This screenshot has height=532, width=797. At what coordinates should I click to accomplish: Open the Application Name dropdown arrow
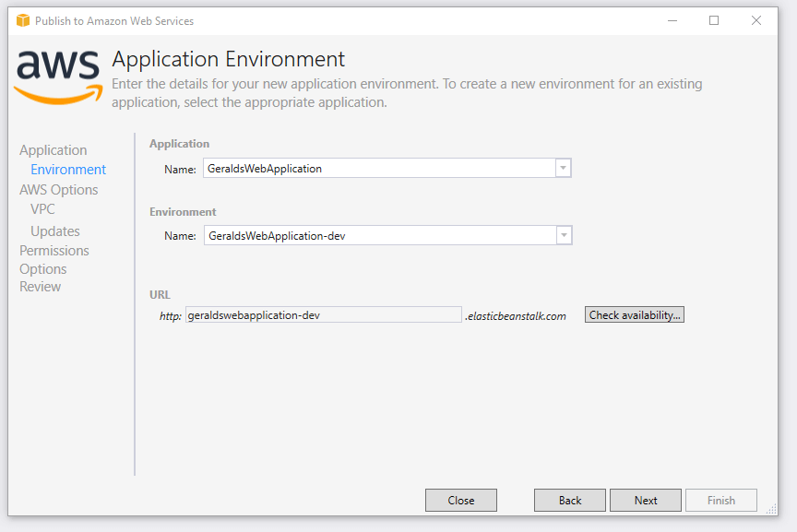(564, 168)
